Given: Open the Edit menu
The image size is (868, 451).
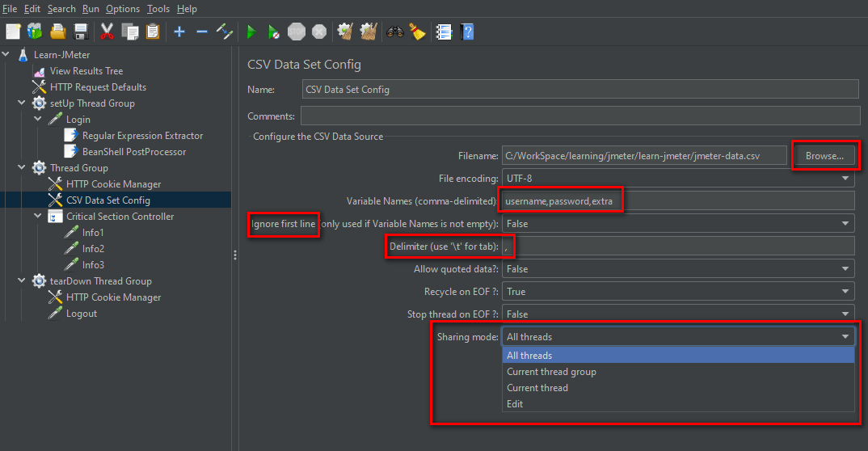Looking at the screenshot, I should (32, 9).
